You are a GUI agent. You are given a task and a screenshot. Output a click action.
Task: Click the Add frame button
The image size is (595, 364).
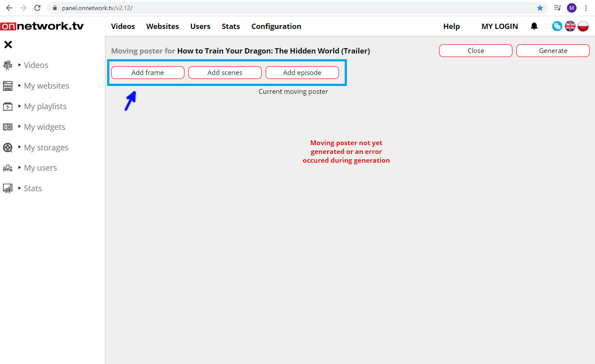click(148, 73)
